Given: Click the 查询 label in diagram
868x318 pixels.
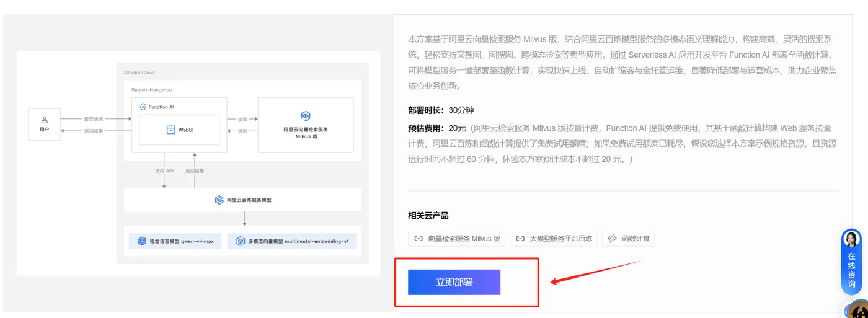Looking at the screenshot, I should pos(242,118).
